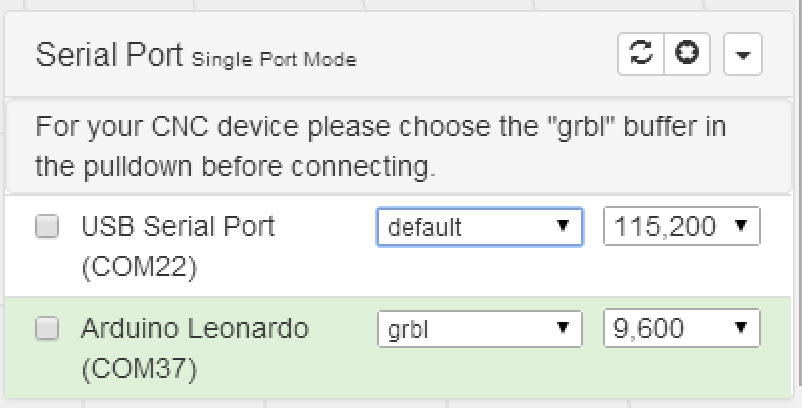Click the "Single Port Mode" subtitle
This screenshot has height=408, width=802.
(273, 60)
